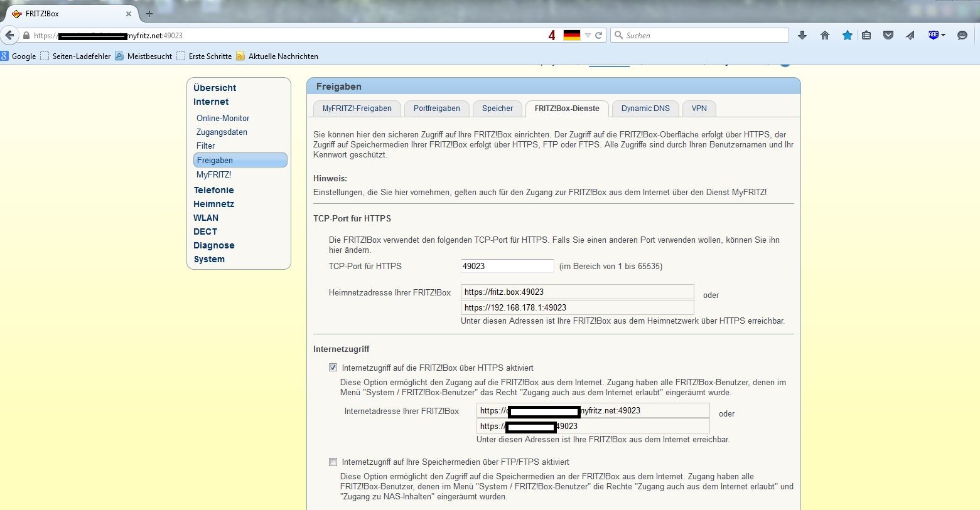Click the paper plane share icon
The image size is (980, 510).
tap(910, 36)
